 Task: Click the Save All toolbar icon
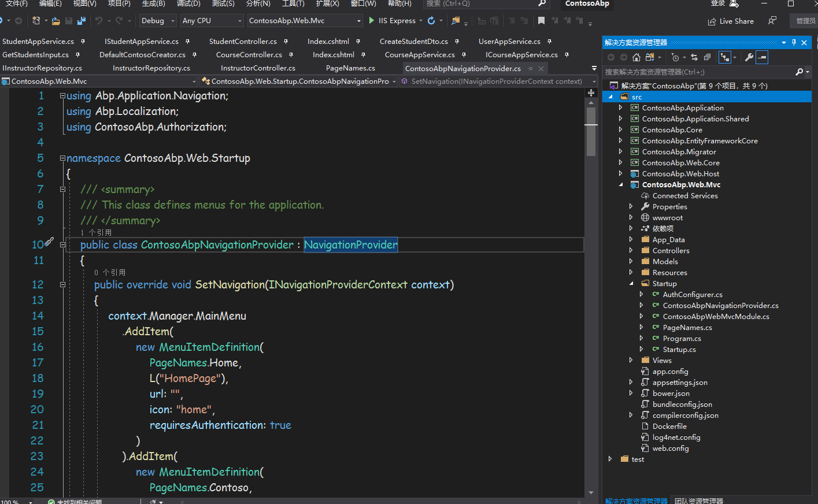pos(81,21)
